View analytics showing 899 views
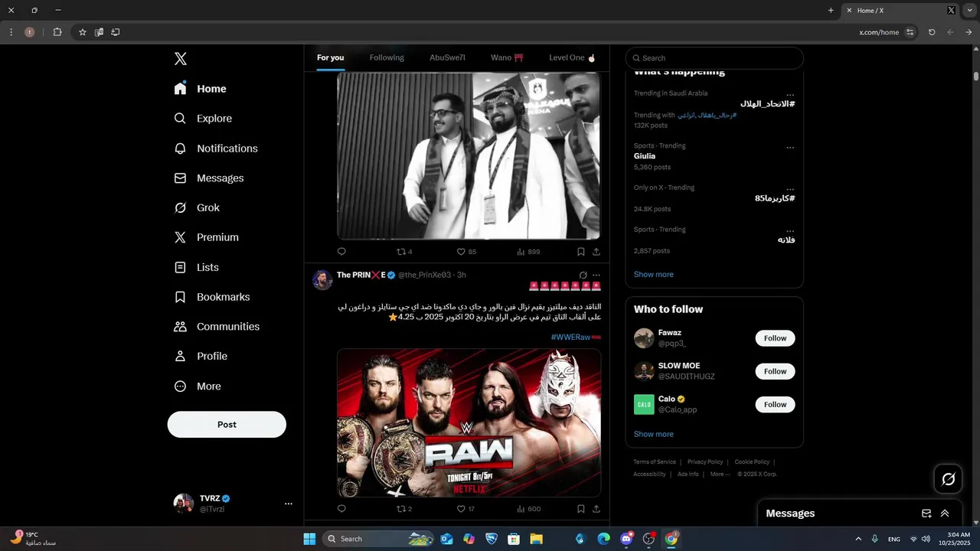This screenshot has width=980, height=551. point(528,252)
